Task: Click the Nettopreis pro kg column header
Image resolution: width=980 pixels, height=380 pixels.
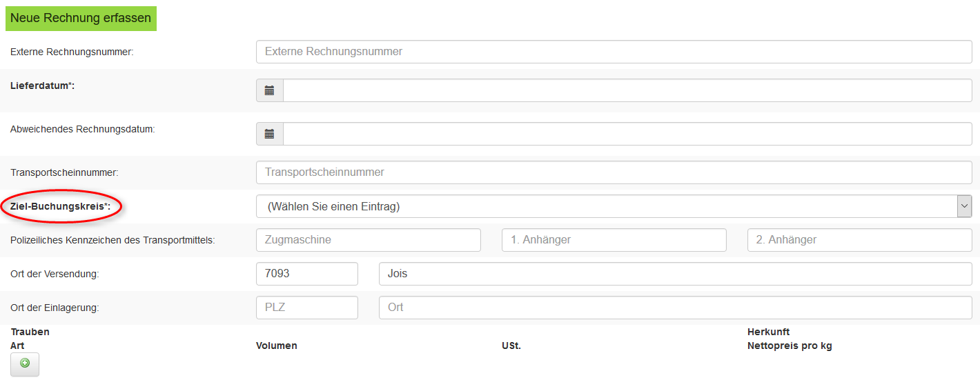Action: pos(789,346)
